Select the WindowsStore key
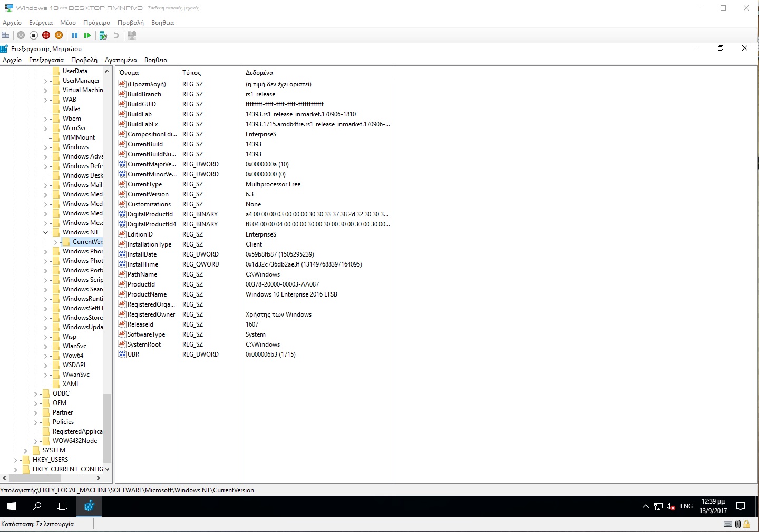Viewport: 759px width, 532px height. point(82,318)
